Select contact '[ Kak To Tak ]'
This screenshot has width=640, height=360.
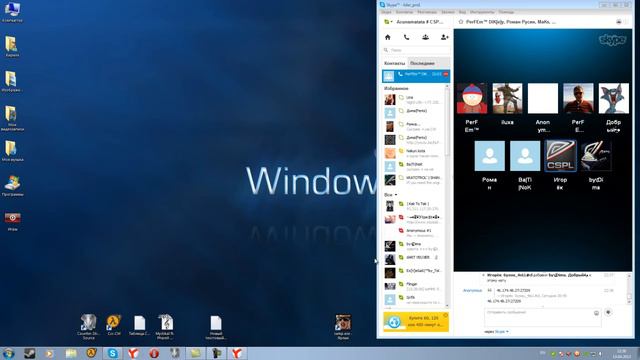tap(413, 206)
